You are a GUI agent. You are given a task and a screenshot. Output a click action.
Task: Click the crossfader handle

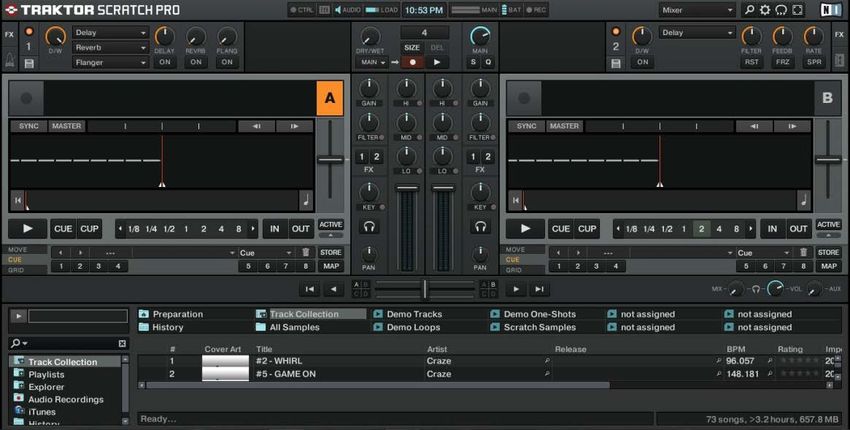tap(424, 289)
